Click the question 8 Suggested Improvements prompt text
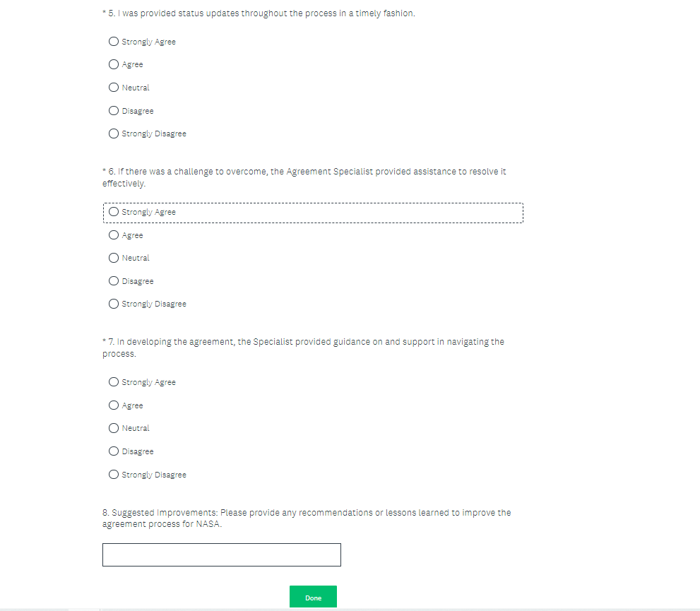 (306, 518)
